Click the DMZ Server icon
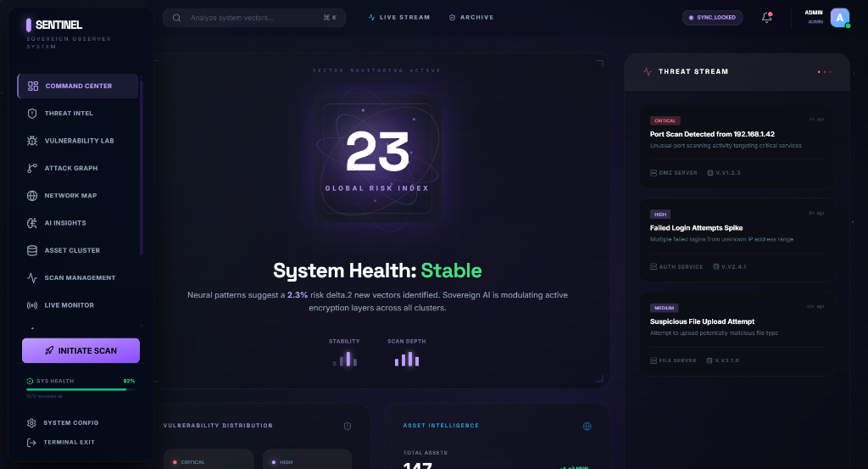Viewport: 868px width, 469px height. coord(654,173)
